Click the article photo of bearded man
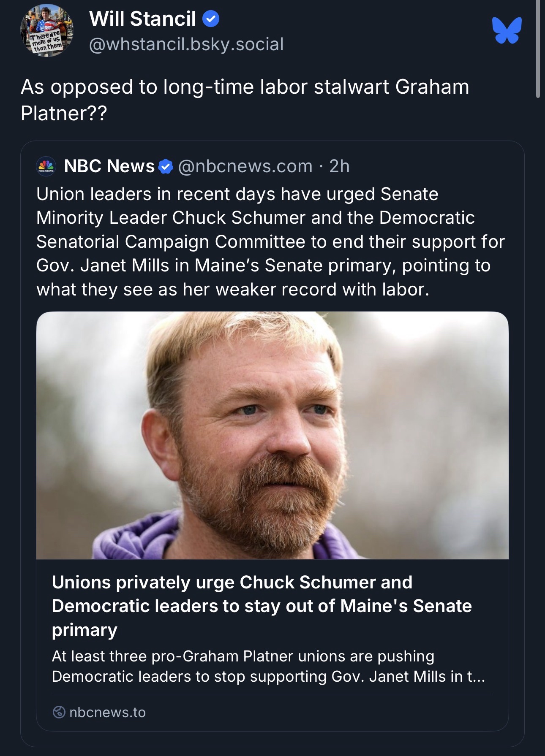Viewport: 545px width, 756px height. pos(272,435)
